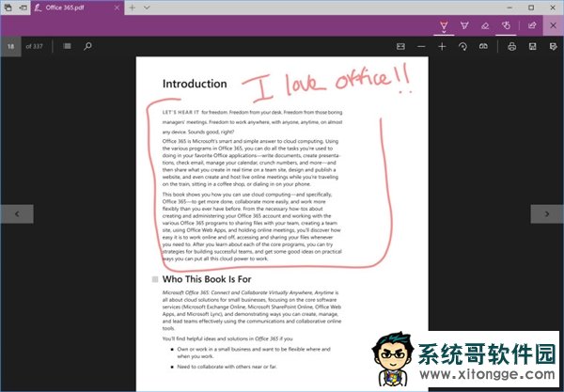Zoom out the PDF page
564x392 pixels.
(421, 46)
